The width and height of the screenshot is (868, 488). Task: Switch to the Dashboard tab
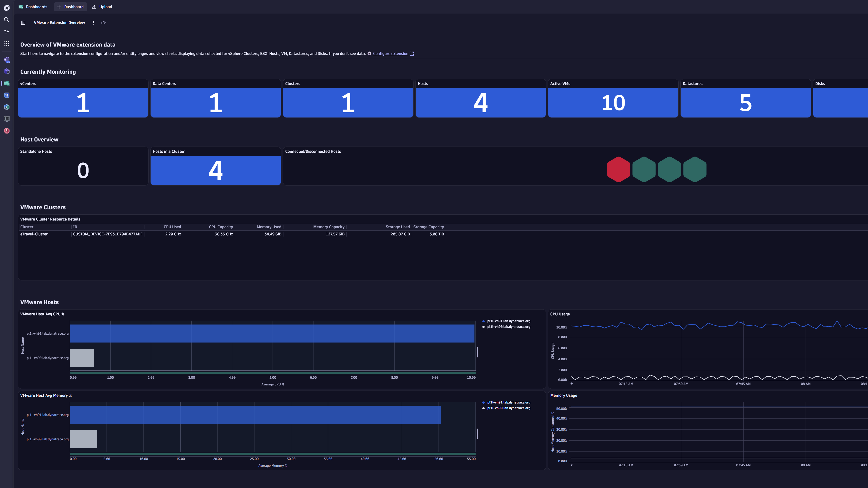pyautogui.click(x=71, y=6)
